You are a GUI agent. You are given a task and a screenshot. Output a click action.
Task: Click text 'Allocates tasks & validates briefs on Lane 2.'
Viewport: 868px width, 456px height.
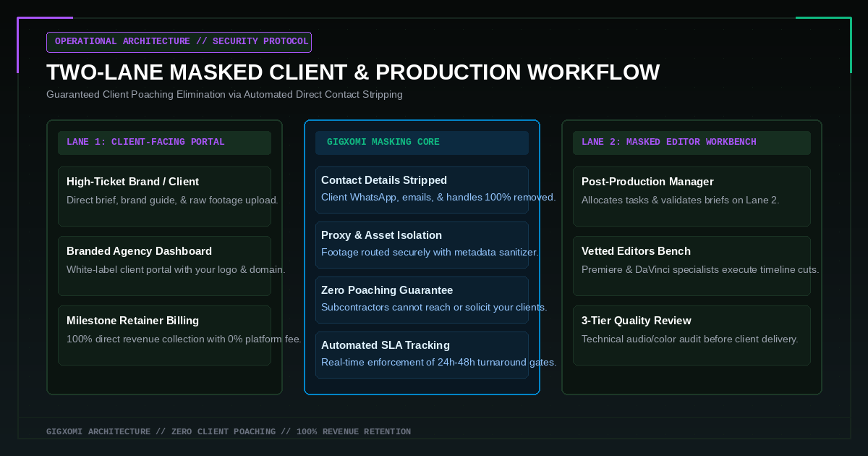(x=681, y=200)
